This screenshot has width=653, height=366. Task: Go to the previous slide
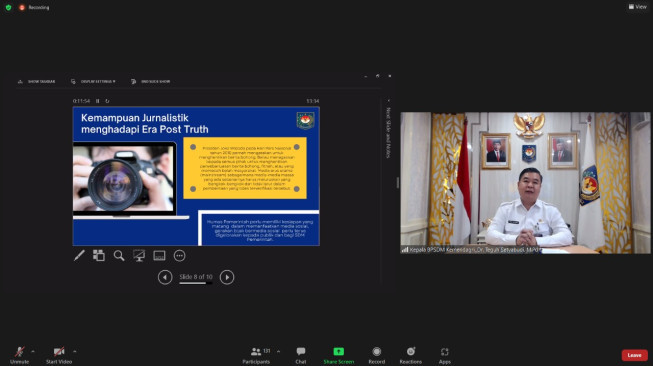coord(165,277)
